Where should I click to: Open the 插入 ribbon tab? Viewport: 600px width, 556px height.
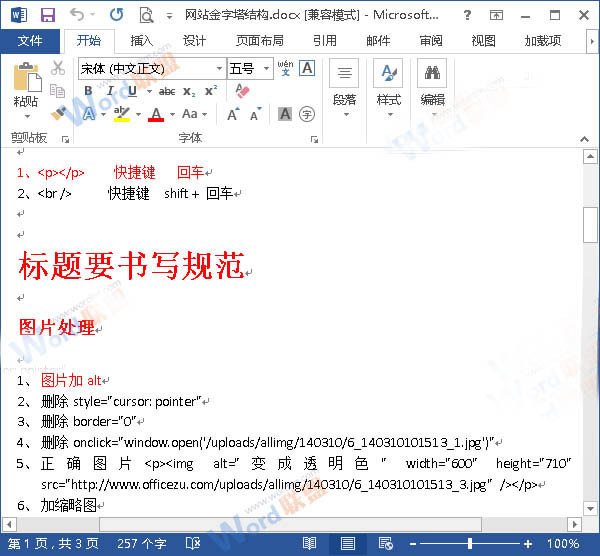point(142,41)
